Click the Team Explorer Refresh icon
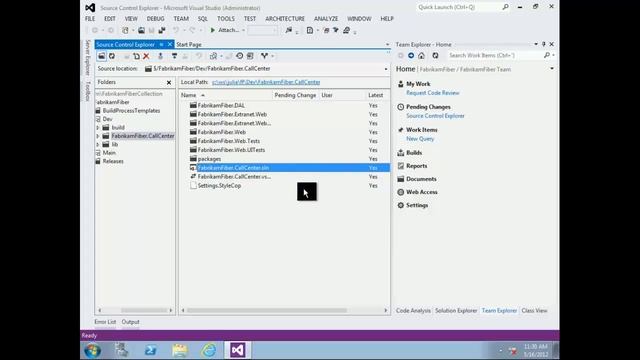 [436, 55]
